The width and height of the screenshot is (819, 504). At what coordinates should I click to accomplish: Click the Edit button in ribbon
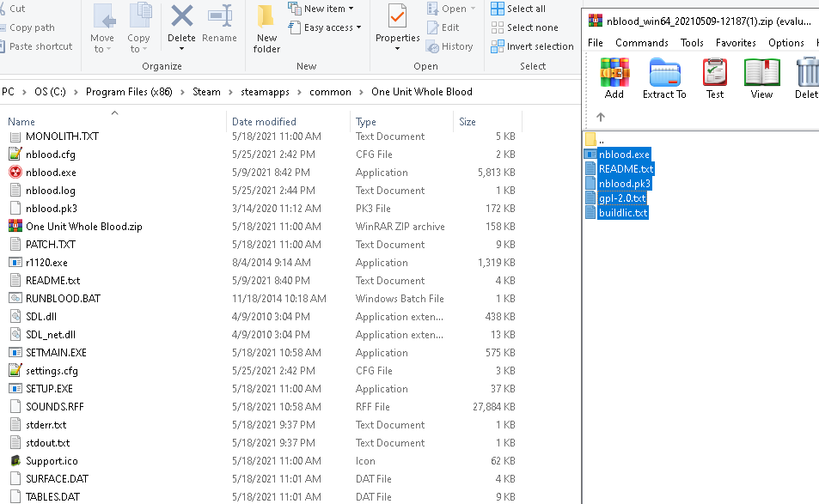[x=443, y=27]
